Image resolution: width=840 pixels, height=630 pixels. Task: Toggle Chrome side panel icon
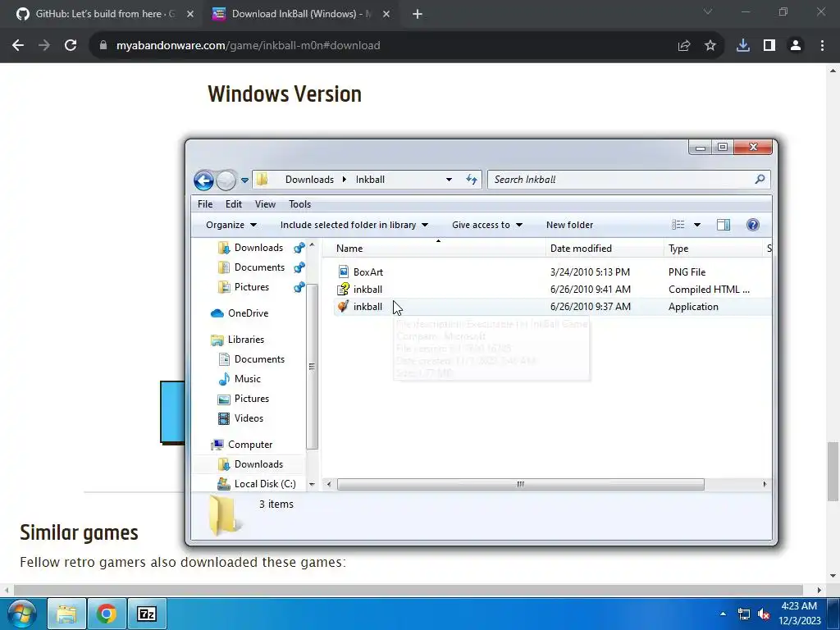(769, 46)
